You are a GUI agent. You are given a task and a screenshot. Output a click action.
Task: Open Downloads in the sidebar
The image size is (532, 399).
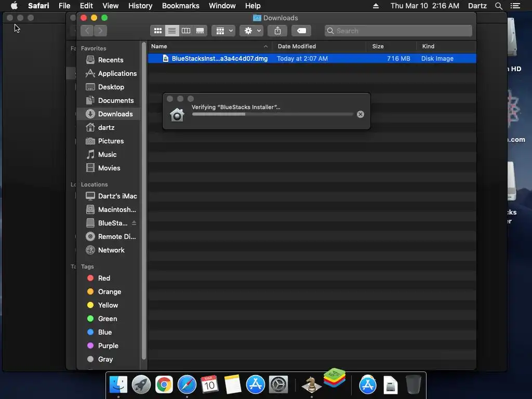click(109, 114)
